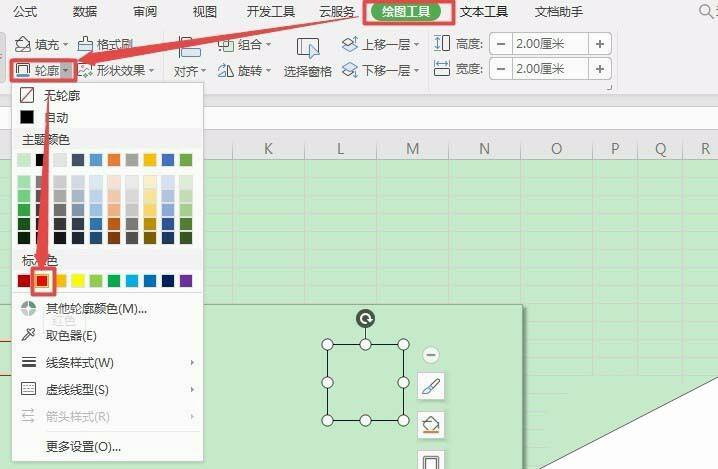Click the 高度 height input field
The width and height of the screenshot is (718, 469).
pos(550,44)
